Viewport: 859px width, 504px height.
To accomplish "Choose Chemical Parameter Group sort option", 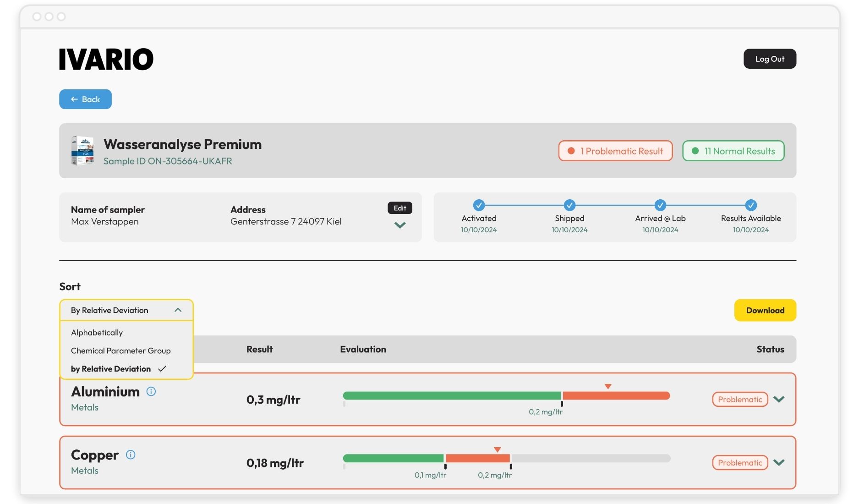I will pos(120,351).
